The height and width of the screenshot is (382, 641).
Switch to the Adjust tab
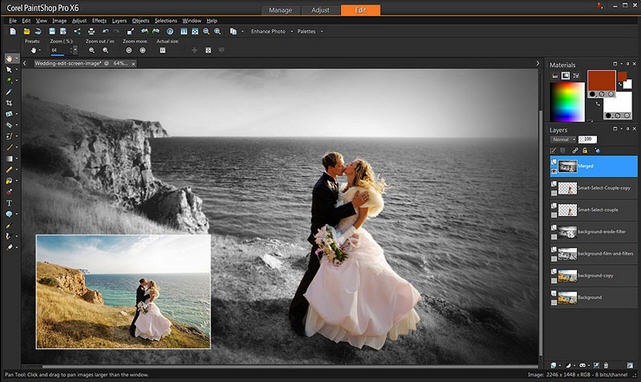click(x=320, y=10)
